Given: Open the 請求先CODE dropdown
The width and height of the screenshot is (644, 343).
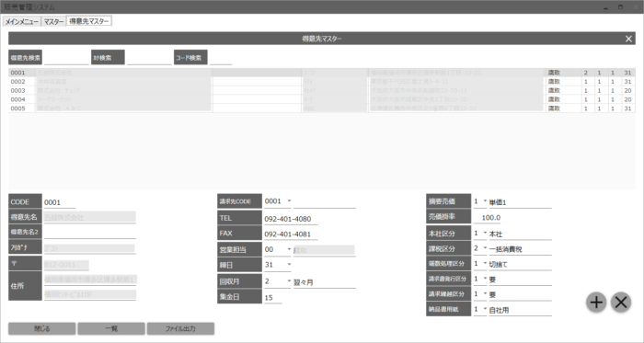Looking at the screenshot, I should (289, 201).
